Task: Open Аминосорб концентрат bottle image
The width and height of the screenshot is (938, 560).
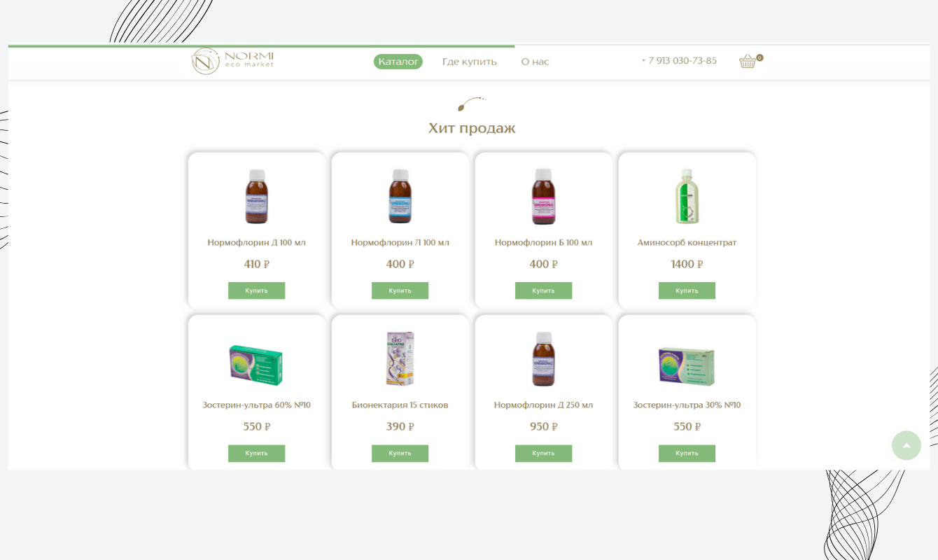Action: [x=687, y=197]
